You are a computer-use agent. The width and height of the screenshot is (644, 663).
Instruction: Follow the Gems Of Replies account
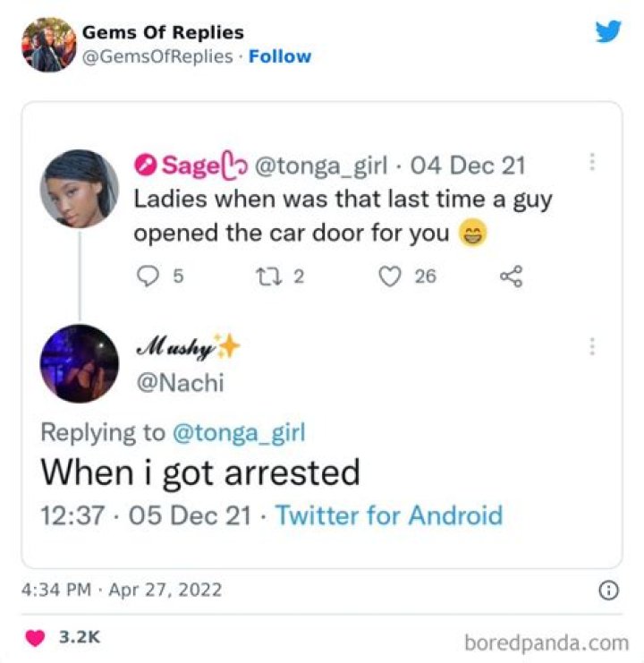click(x=280, y=56)
